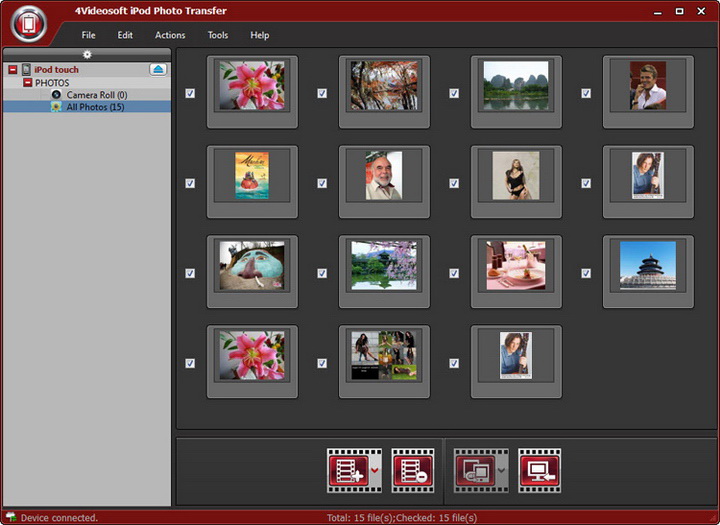Uncheck the orange poster photo checkbox
This screenshot has height=525, width=720.
(190, 183)
